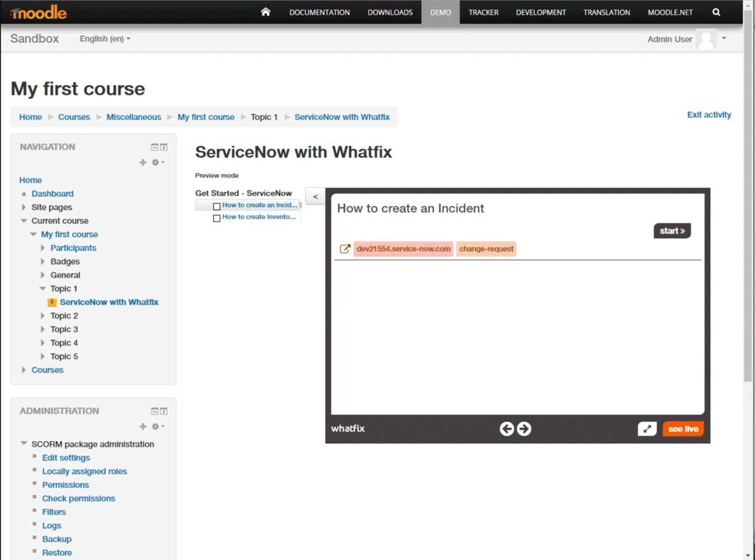Hide the Navigation block with minus icon
This screenshot has width=755, height=560.
(155, 147)
